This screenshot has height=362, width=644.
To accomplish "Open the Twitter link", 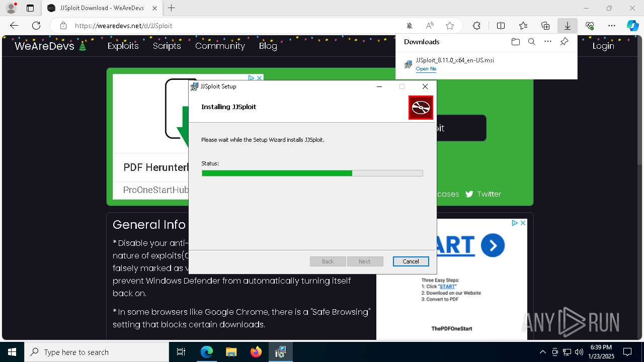I will (483, 194).
